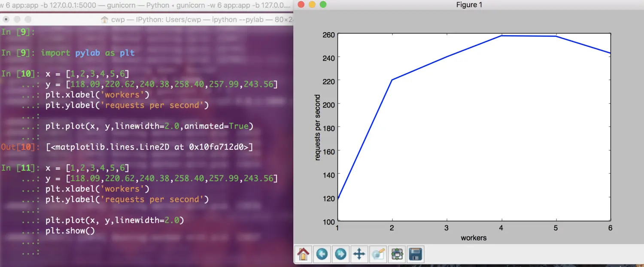This screenshot has height=267, width=644.
Task: Click the Home reset view icon
Action: [x=303, y=254]
